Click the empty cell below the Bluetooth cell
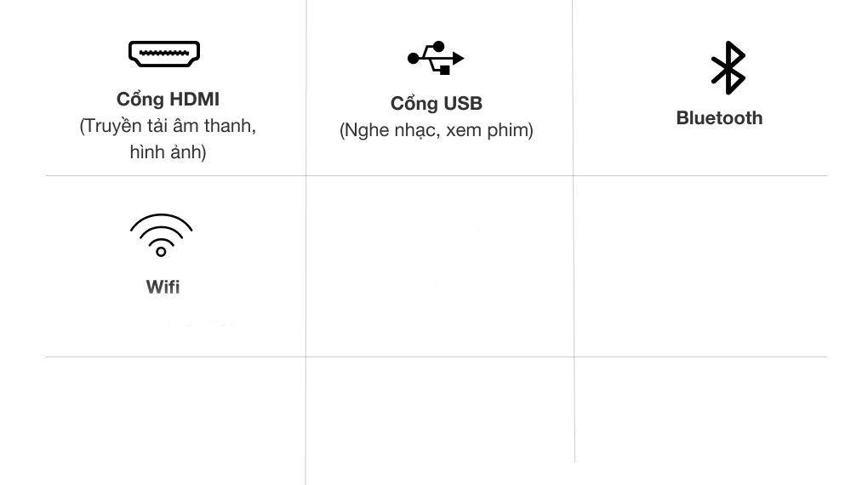 pyautogui.click(x=700, y=266)
